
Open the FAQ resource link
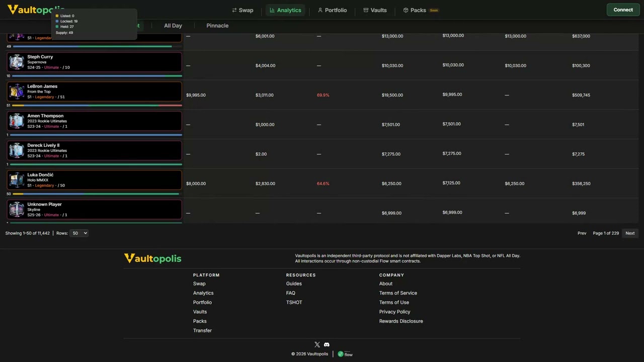tap(291, 293)
